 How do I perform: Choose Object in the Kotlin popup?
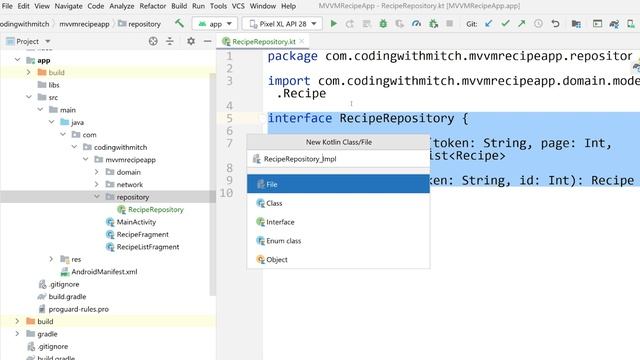point(338,259)
